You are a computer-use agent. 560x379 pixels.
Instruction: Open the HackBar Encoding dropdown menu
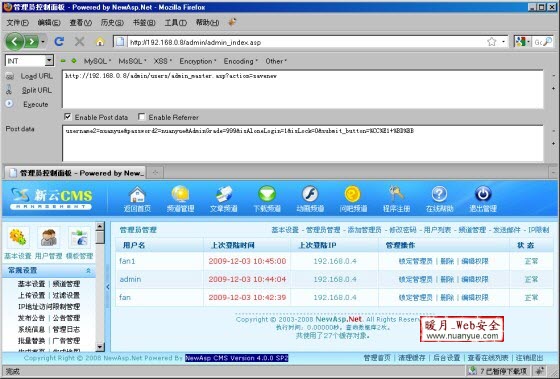click(240, 61)
